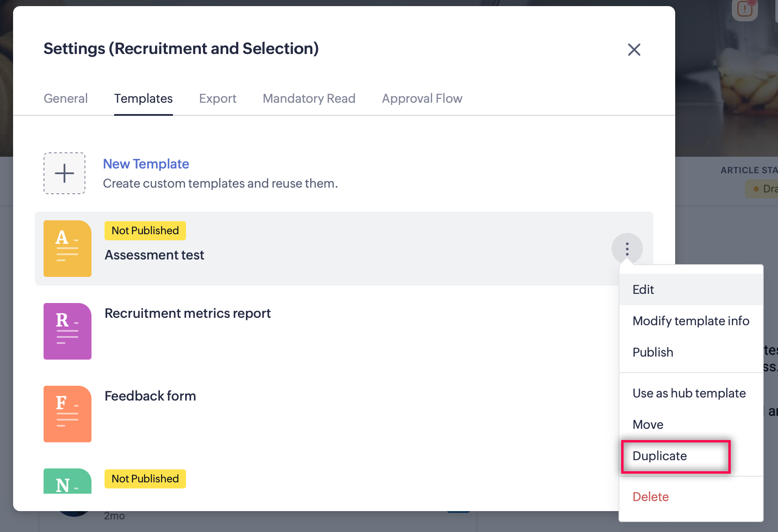This screenshot has width=778, height=532.
Task: Click Duplicate in the context menu
Action: [660, 456]
